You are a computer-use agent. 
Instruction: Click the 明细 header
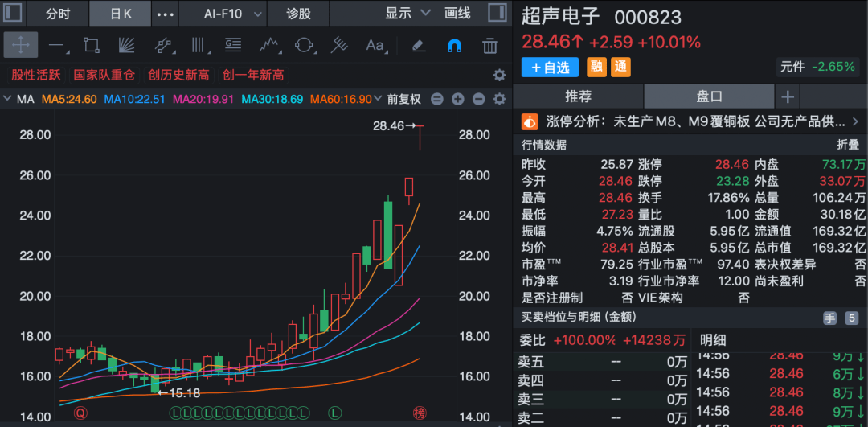click(x=713, y=340)
